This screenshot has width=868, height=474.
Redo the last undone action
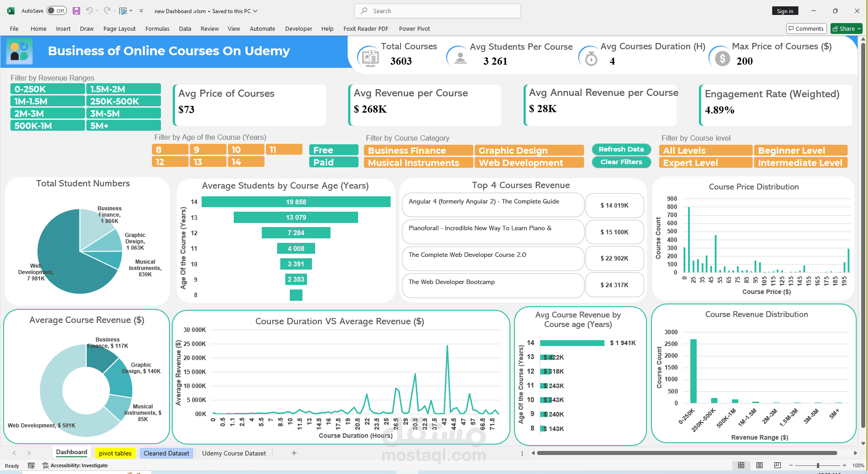pos(107,11)
